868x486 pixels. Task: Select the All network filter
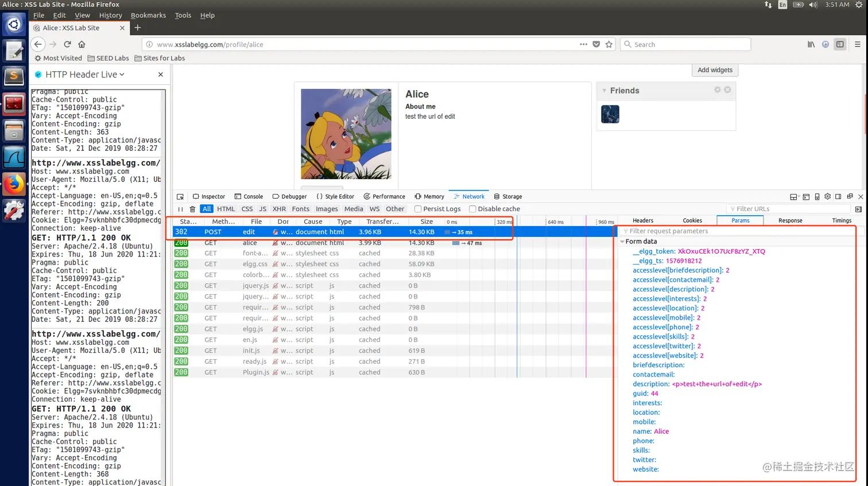(207, 209)
